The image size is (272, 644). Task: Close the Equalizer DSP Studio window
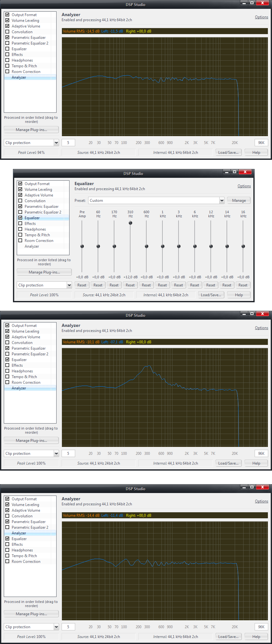(x=245, y=172)
